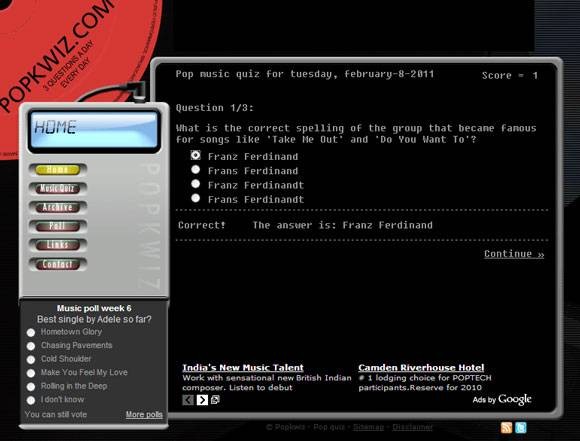Open the Poll menu button
The width and height of the screenshot is (580, 441).
point(58,226)
